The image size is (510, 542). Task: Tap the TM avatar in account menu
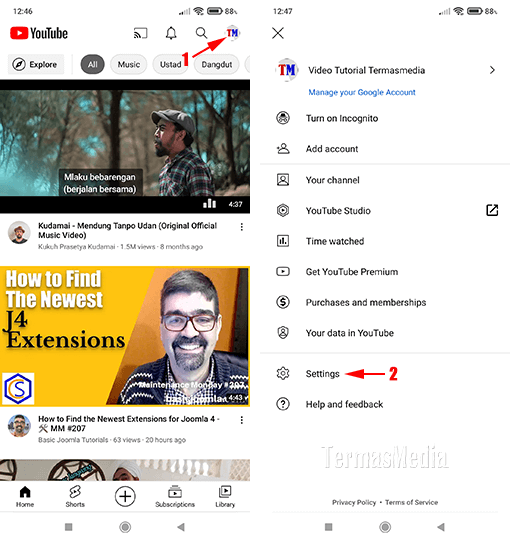point(287,70)
